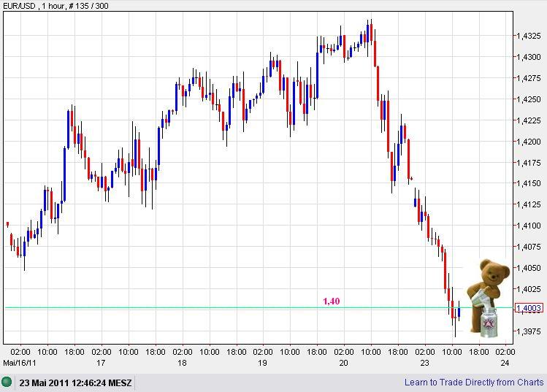Click the 1,4025 price axis label

click(529, 289)
